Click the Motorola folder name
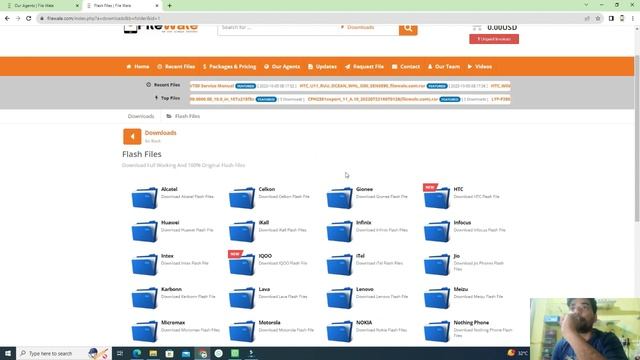 (x=269, y=322)
